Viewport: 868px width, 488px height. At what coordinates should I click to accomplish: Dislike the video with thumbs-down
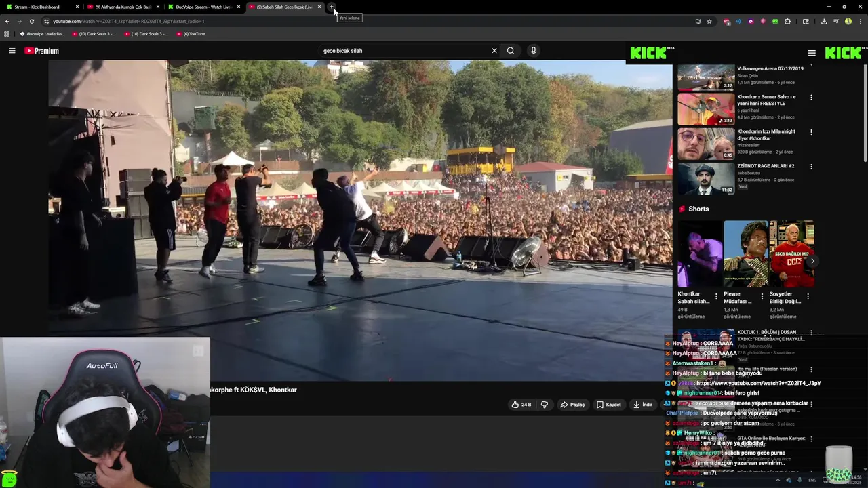pos(545,405)
